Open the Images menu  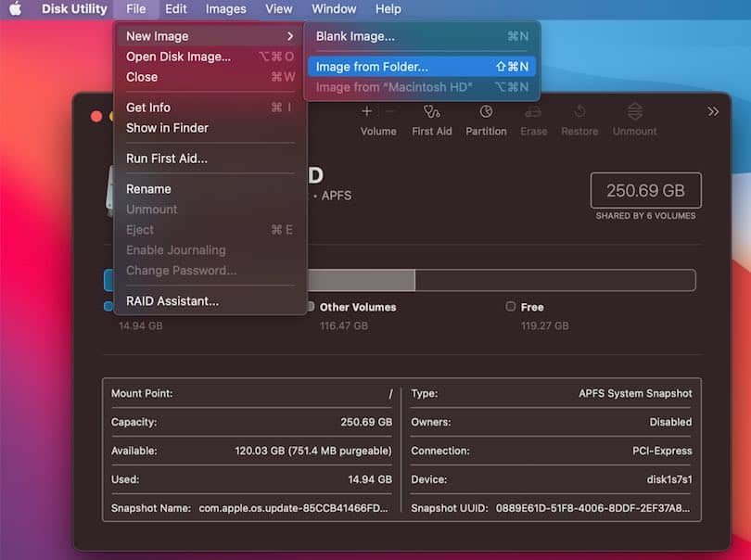[x=225, y=8]
